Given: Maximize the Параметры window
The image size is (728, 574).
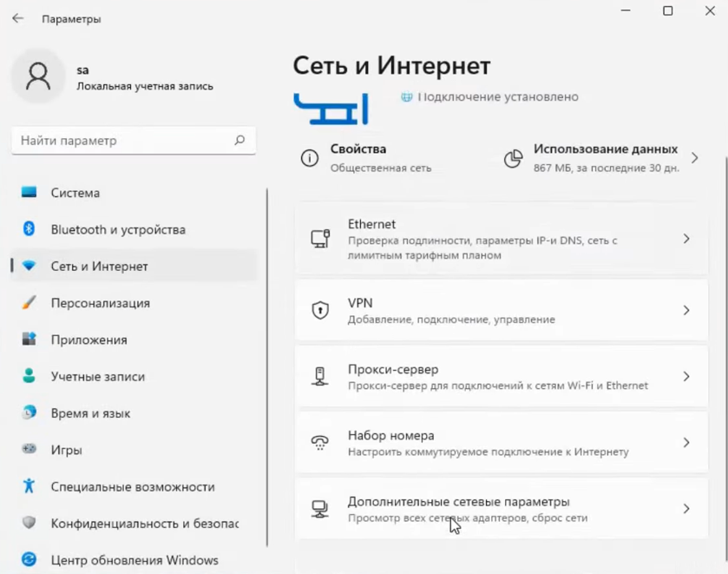Looking at the screenshot, I should click(x=667, y=10).
